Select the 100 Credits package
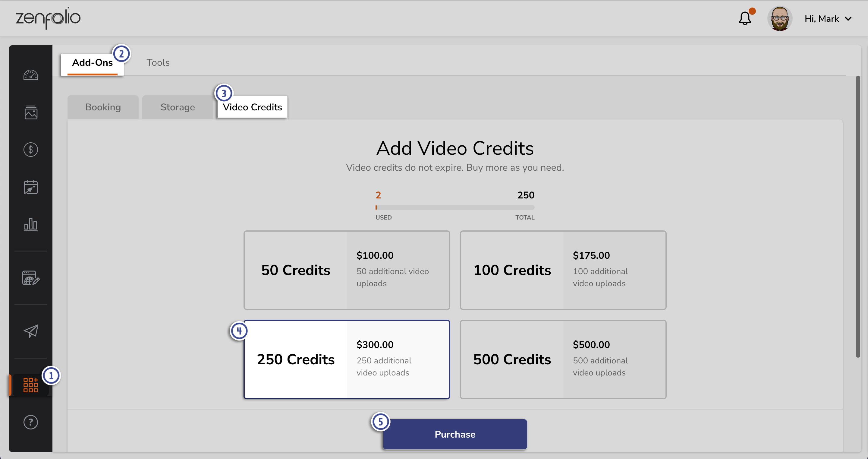The image size is (868, 459). 562,270
